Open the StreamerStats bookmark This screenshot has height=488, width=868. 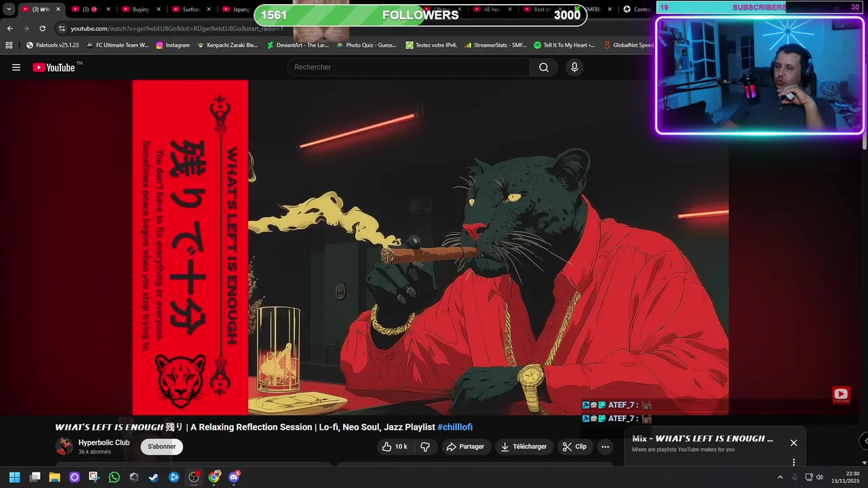pos(495,45)
